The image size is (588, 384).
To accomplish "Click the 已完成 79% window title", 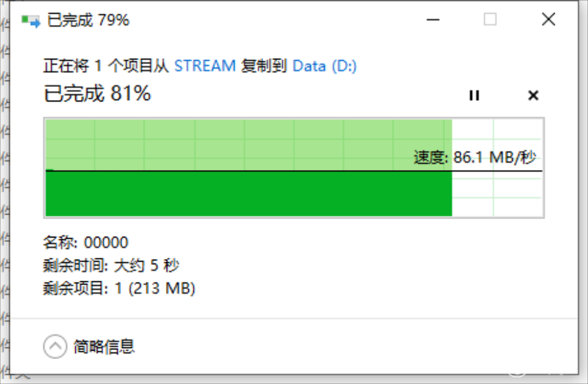I will tap(88, 21).
